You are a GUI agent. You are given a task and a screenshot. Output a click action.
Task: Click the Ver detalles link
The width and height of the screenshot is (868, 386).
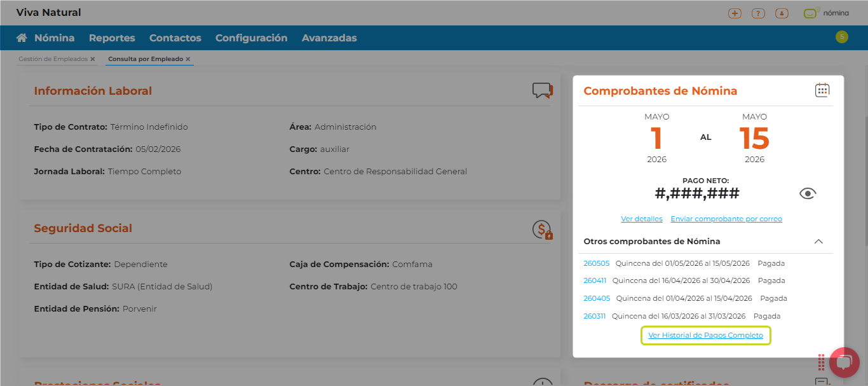click(x=641, y=219)
